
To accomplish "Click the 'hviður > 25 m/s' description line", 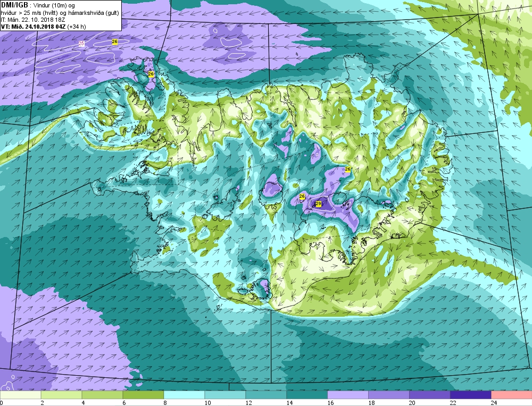I will coord(60,13).
